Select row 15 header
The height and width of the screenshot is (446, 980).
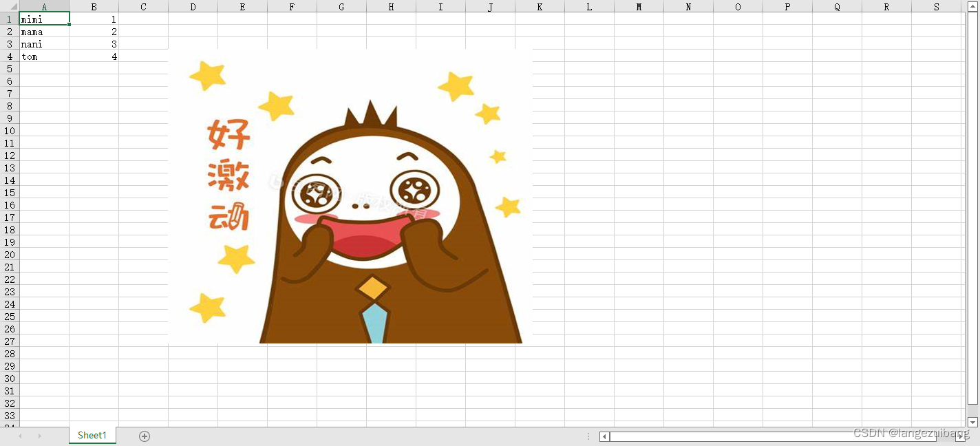10,193
